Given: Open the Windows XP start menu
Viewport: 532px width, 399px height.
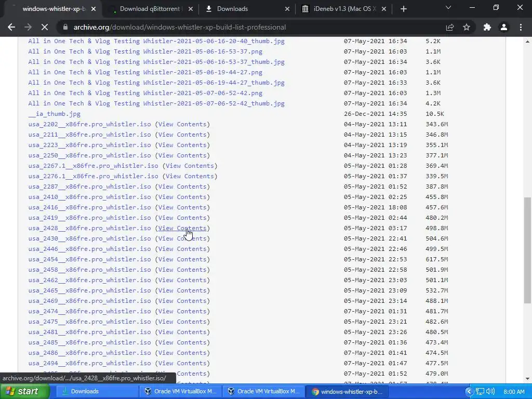Looking at the screenshot, I should [24, 392].
